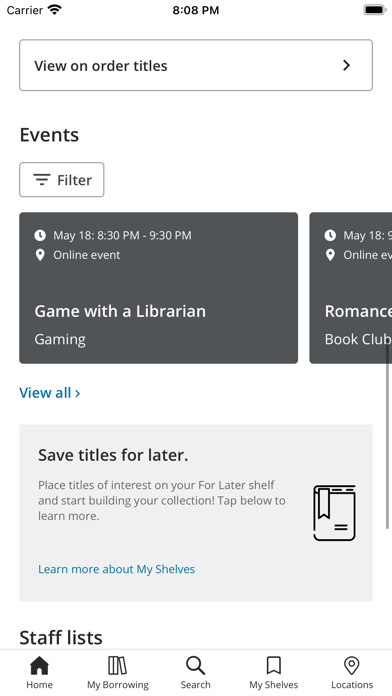Open Game with a Librarian event card
The height and width of the screenshot is (696, 392).
(158, 288)
